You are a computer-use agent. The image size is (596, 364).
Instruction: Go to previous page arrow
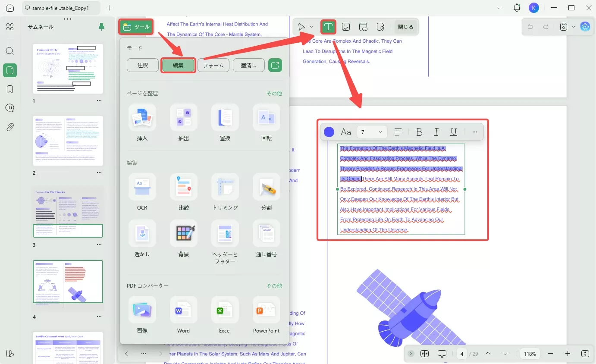488,353
